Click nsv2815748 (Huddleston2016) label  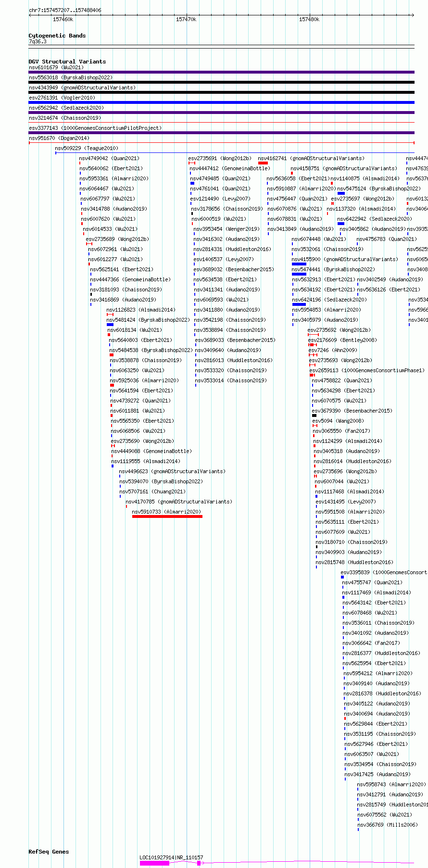tap(354, 562)
